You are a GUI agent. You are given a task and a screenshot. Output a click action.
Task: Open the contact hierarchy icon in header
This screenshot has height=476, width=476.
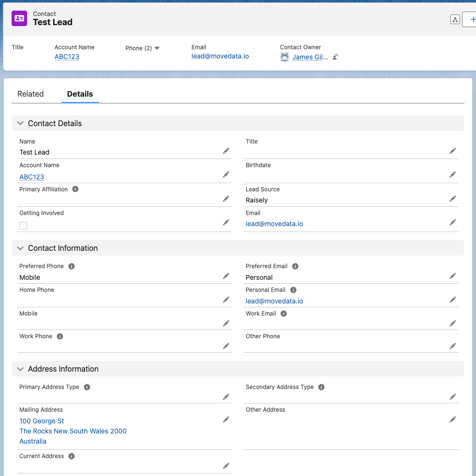tap(454, 20)
